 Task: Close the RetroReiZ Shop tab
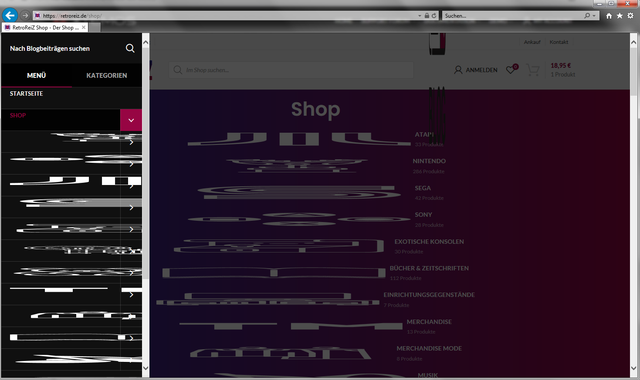coord(84,27)
